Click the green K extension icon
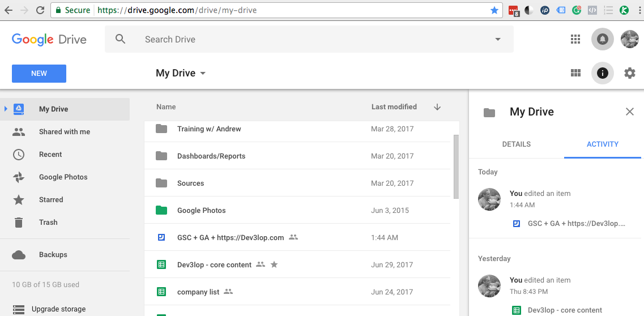This screenshot has height=316, width=644. point(624,10)
